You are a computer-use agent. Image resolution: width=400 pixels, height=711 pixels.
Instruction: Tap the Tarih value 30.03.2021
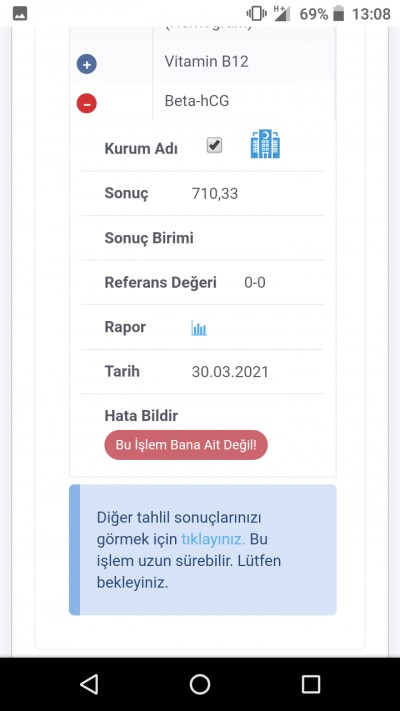tap(230, 372)
